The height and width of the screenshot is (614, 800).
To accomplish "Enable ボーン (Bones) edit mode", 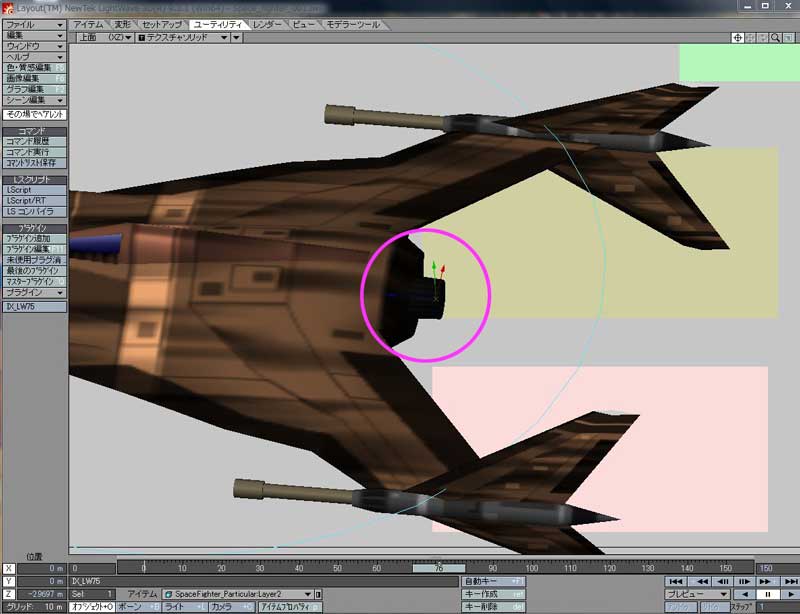I will [x=136, y=607].
